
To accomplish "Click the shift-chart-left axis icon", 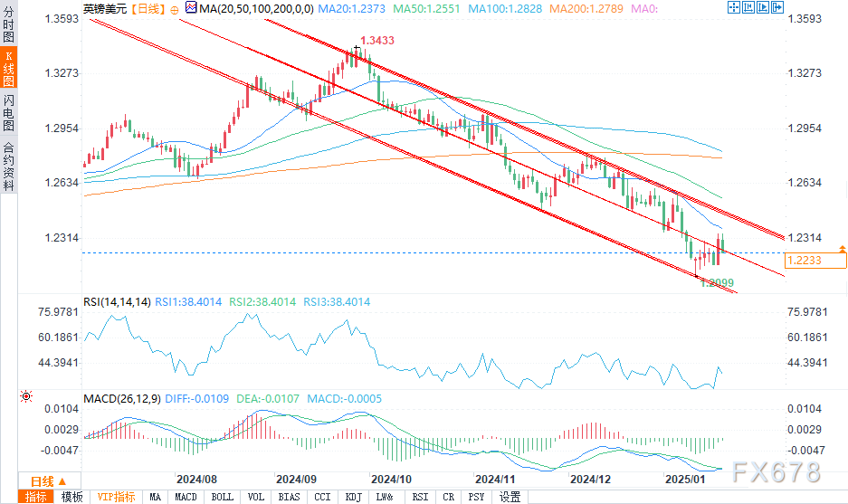I will 748,7.
